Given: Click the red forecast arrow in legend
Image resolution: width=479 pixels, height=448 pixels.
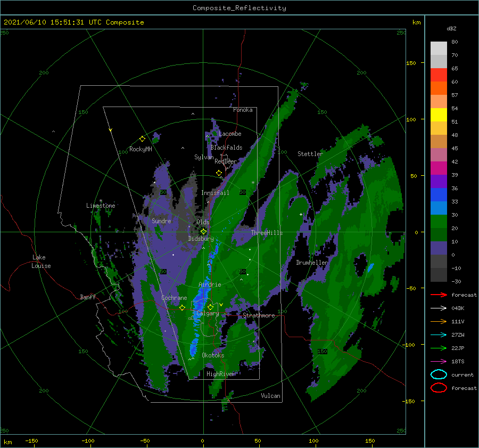Looking at the screenshot, I should [x=439, y=295].
